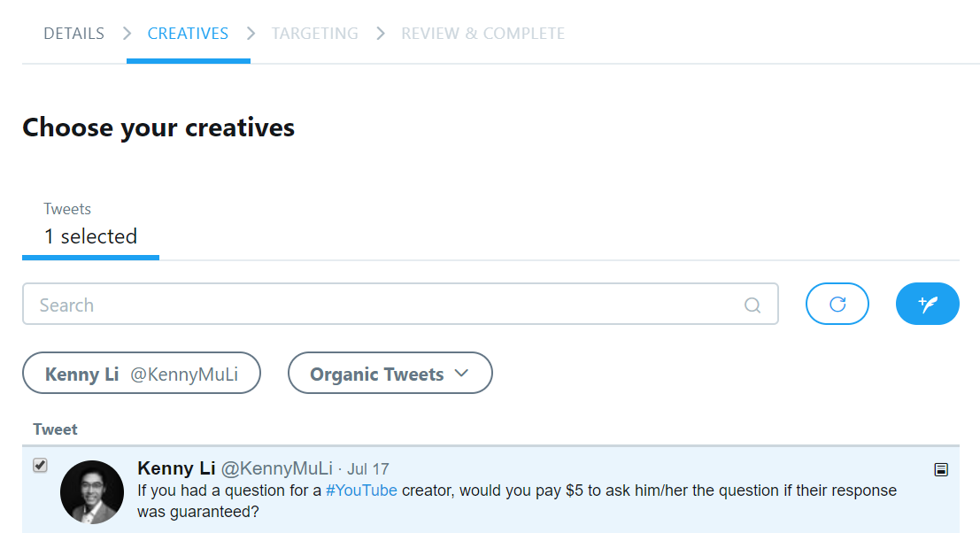Screen dimensions: 980x533
Task: Click the magnifier icon in the search box
Action: point(752,305)
